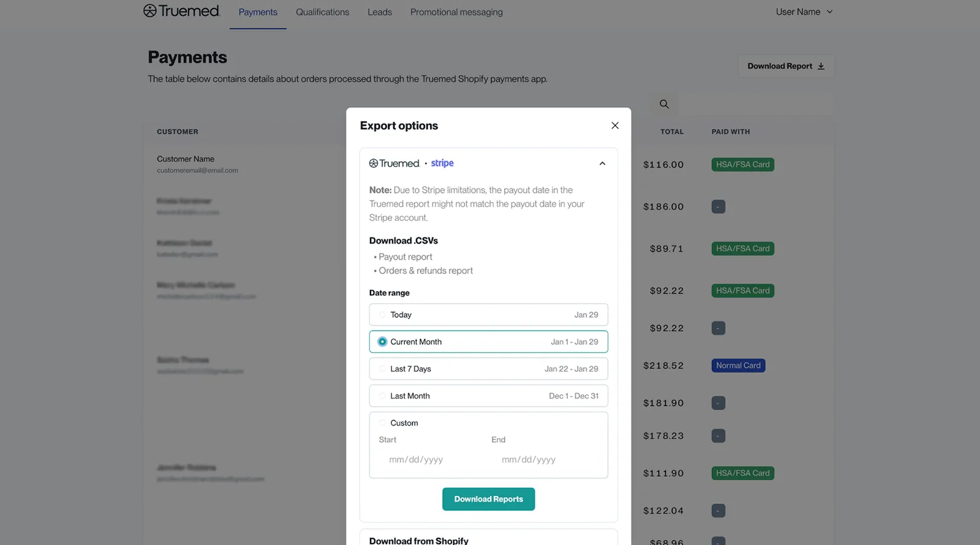Click the Download from Shopify section heading

click(418, 540)
